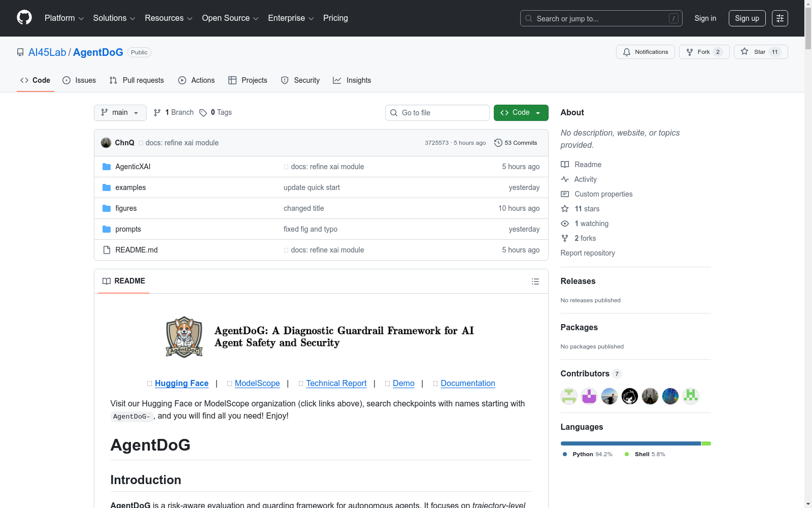
Task: Open first contributor avatar
Action: [x=569, y=396]
